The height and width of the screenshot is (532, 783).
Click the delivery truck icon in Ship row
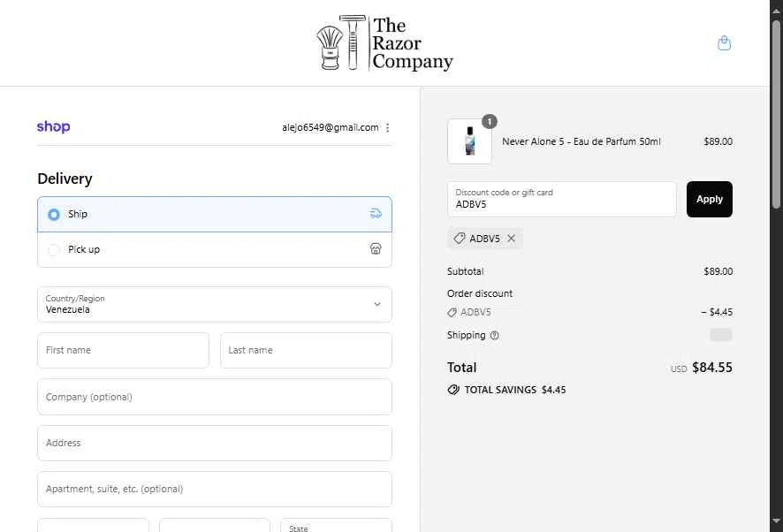pos(376,214)
